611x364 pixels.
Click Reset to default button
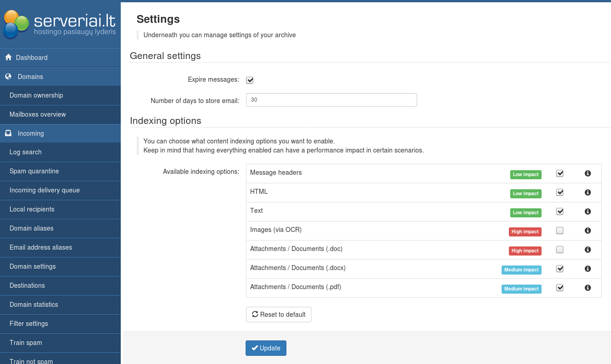[279, 315]
